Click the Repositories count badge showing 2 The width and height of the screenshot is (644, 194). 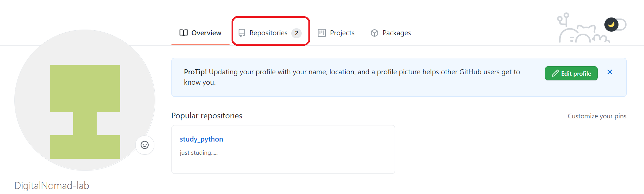tap(296, 33)
